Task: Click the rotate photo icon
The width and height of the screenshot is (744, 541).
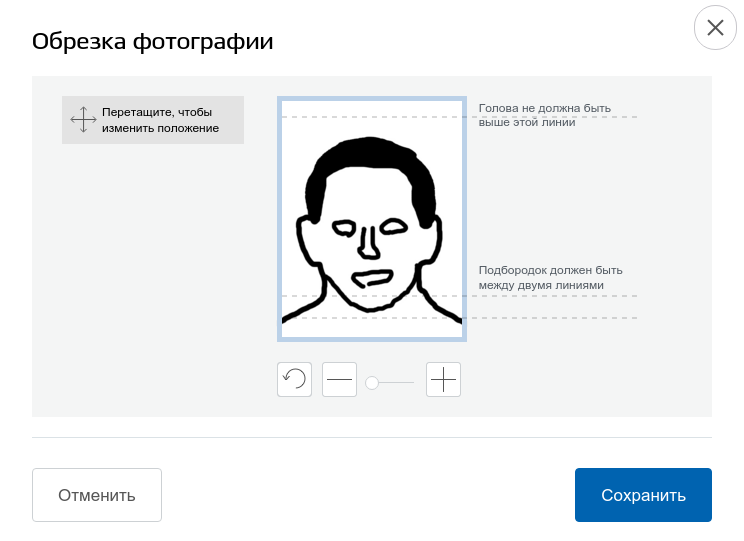Action: (x=294, y=379)
